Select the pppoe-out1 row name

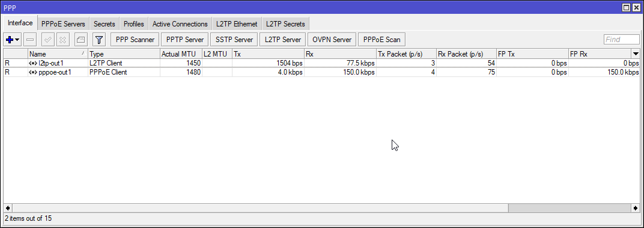point(55,72)
